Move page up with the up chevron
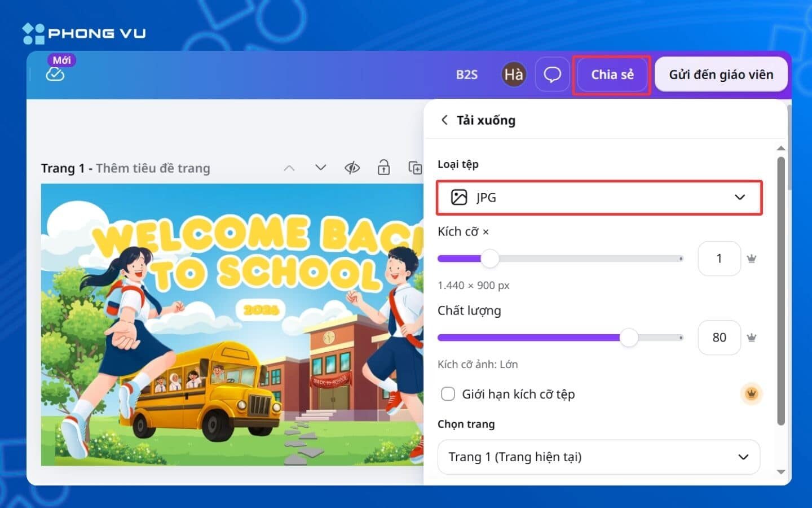This screenshot has height=508, width=812. point(289,168)
